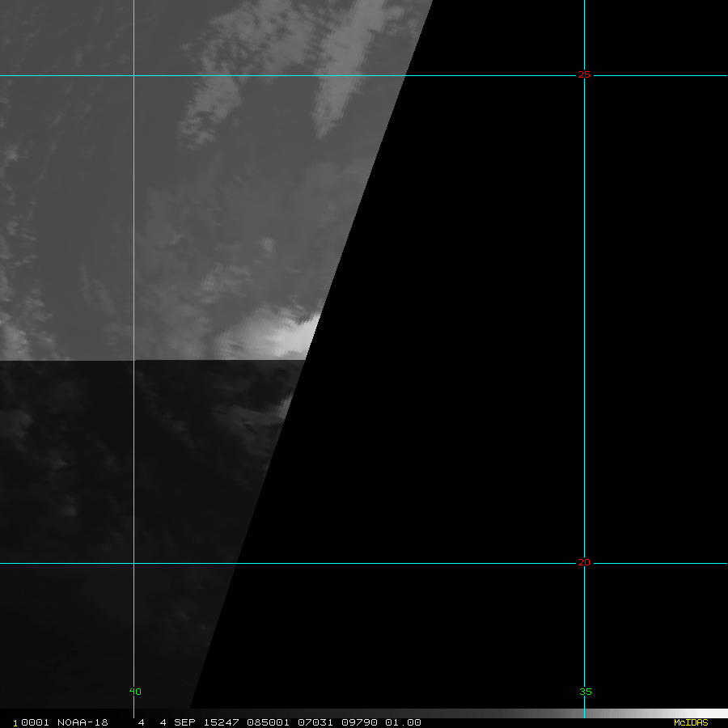This screenshot has height=728, width=728.
Task: Click intersection of 20 latitude and 35 longitude
Action: point(584,563)
